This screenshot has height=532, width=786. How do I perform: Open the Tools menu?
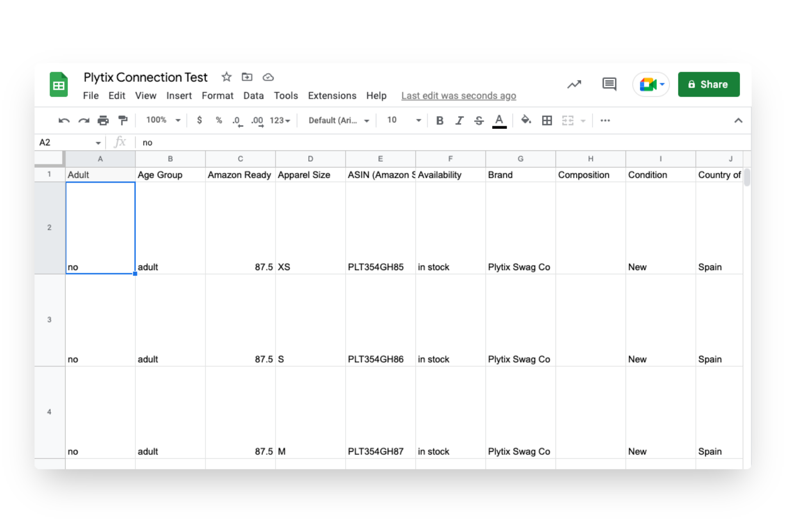pyautogui.click(x=286, y=96)
